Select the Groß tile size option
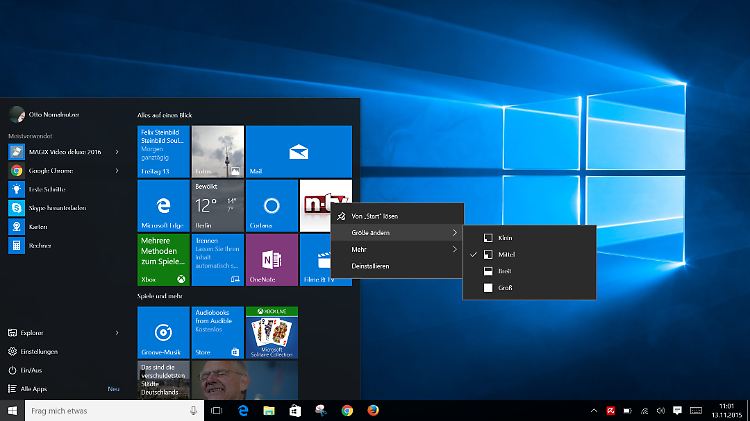 pos(505,288)
